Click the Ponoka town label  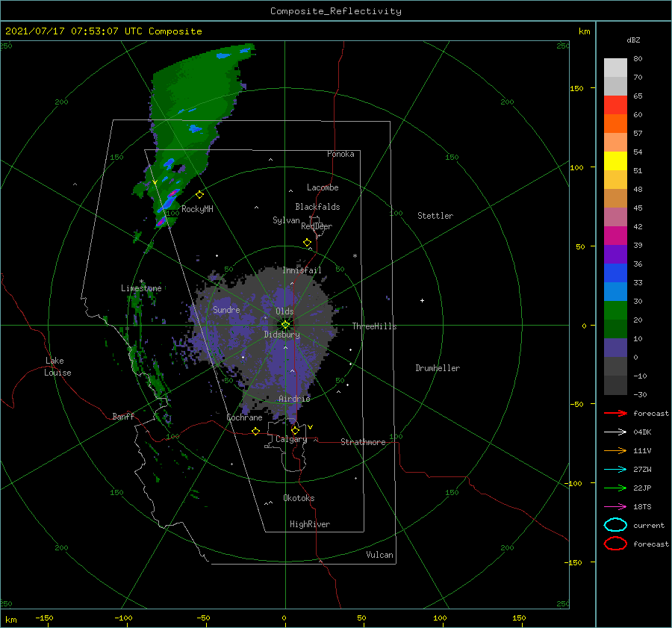pos(340,154)
